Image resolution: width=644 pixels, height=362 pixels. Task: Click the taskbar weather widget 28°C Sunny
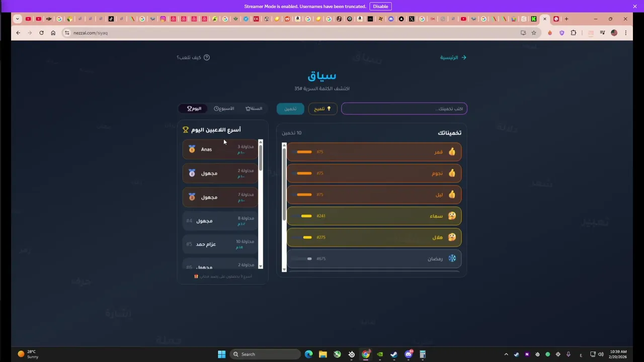[x=28, y=354]
